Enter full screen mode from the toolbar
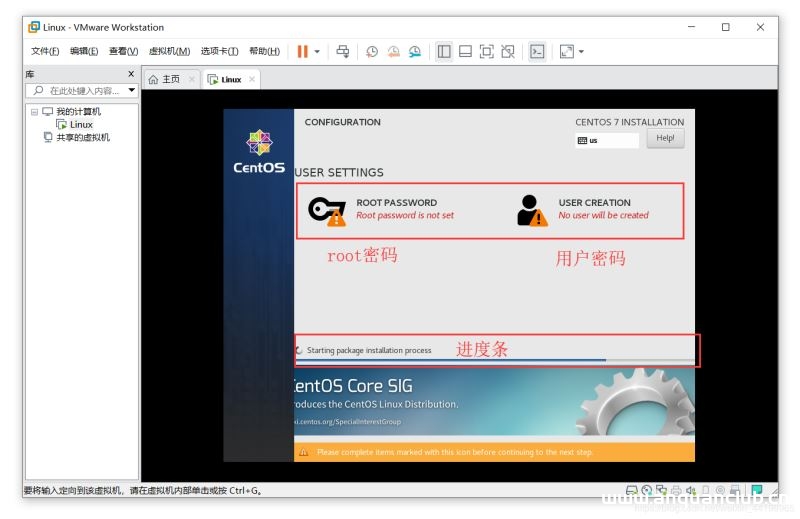 tap(486, 51)
